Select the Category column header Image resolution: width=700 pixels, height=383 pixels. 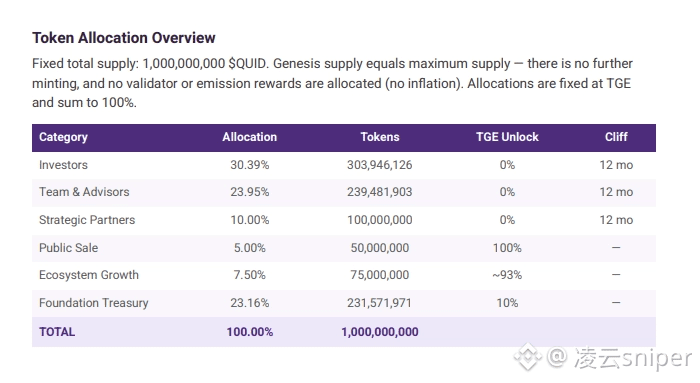click(63, 137)
